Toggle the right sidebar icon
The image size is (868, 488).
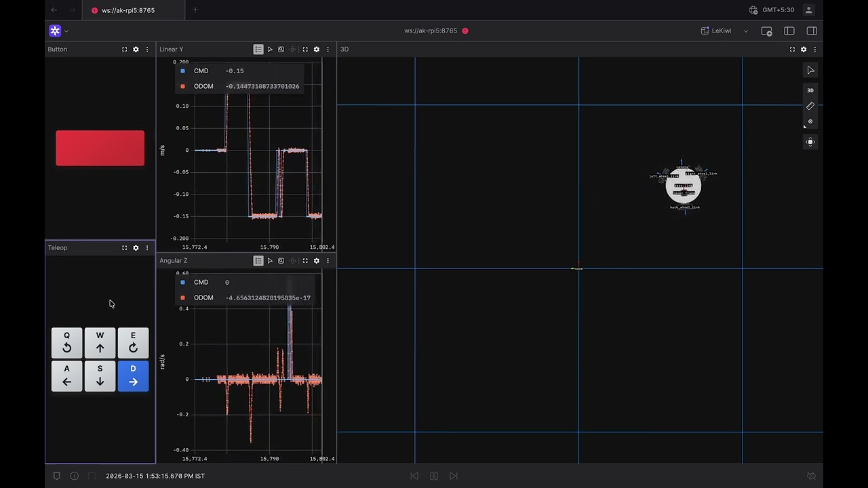[812, 30]
